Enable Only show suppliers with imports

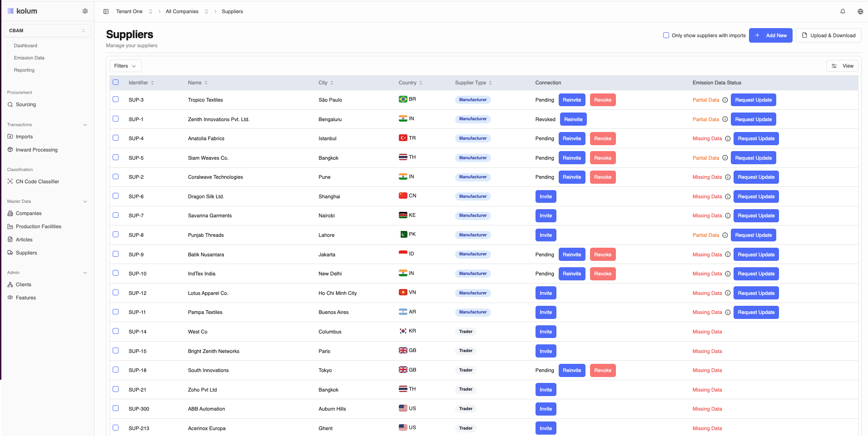pyautogui.click(x=666, y=35)
